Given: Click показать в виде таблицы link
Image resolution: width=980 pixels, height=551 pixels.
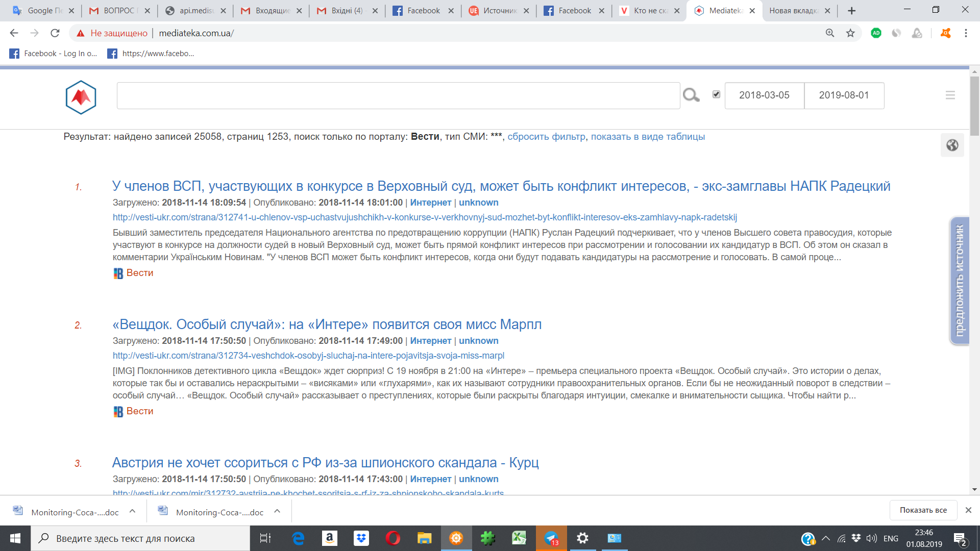Looking at the screenshot, I should pyautogui.click(x=648, y=137).
